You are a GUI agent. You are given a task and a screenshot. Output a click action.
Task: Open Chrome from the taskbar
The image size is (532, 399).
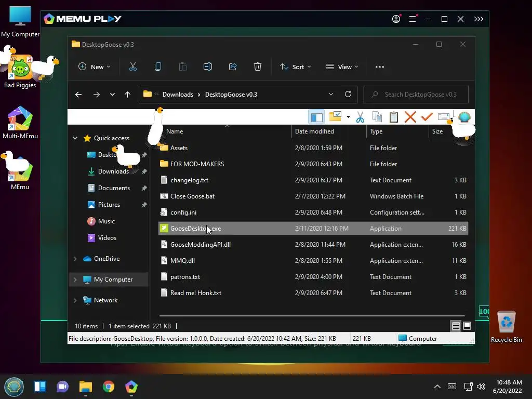coord(109,387)
